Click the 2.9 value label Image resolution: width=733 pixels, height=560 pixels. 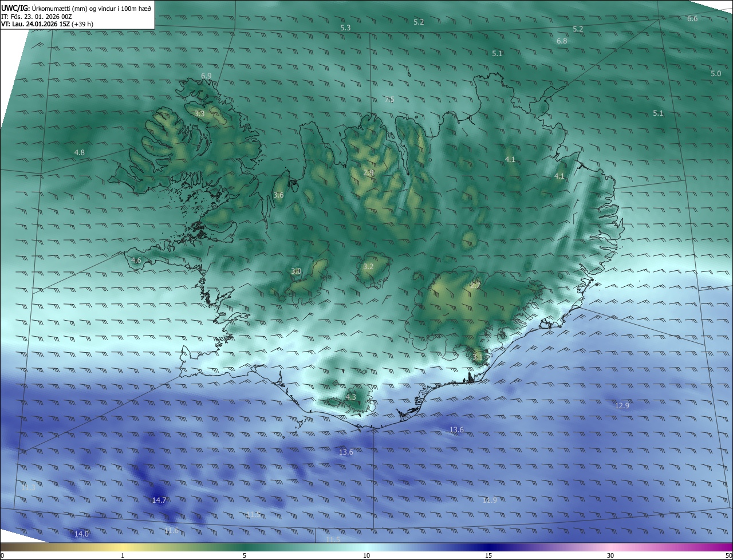pos(368,172)
